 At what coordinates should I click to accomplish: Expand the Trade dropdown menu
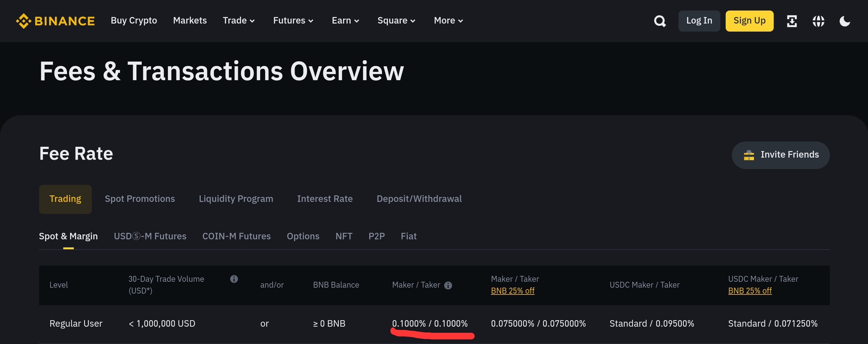pos(238,20)
